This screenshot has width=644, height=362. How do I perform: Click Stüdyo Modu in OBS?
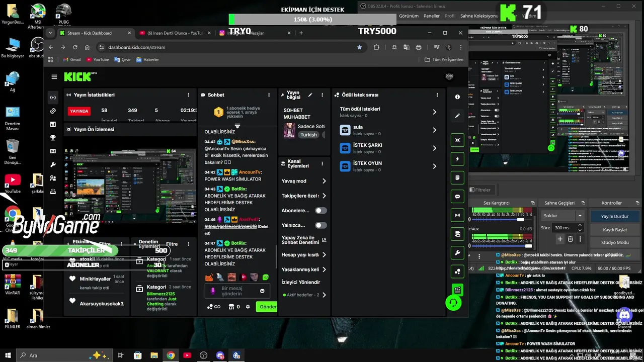[x=615, y=242]
